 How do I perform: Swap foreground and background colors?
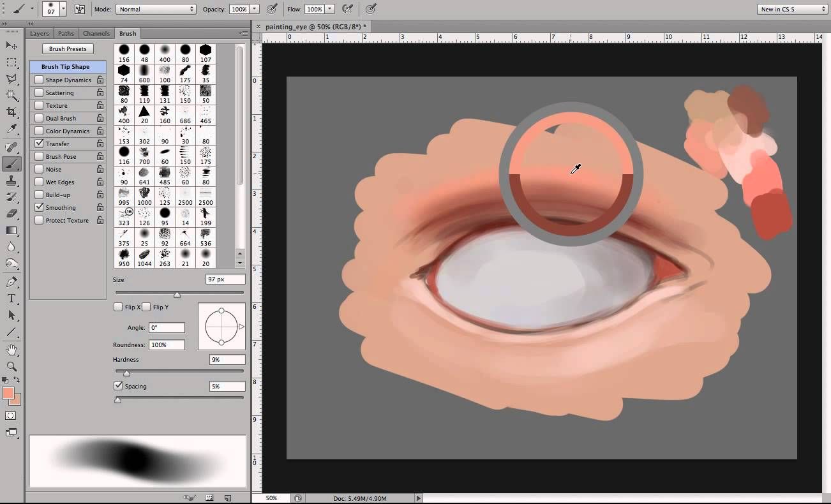tap(17, 380)
